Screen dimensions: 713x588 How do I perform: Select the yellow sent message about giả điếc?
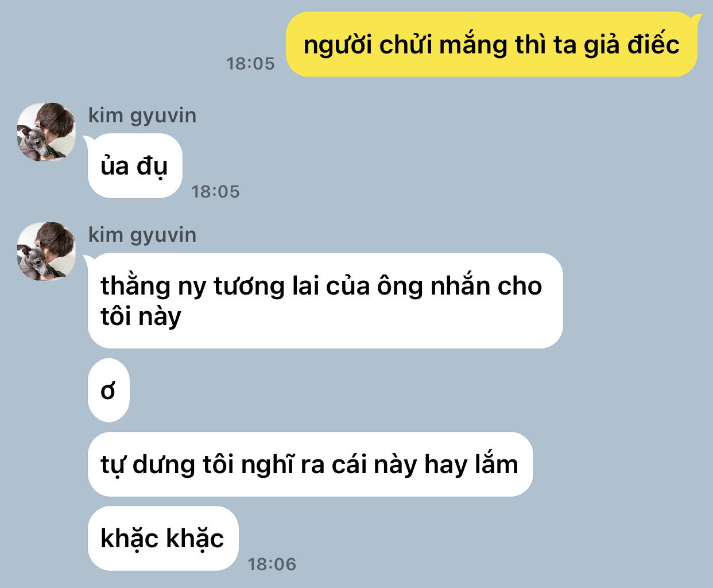[491, 44]
